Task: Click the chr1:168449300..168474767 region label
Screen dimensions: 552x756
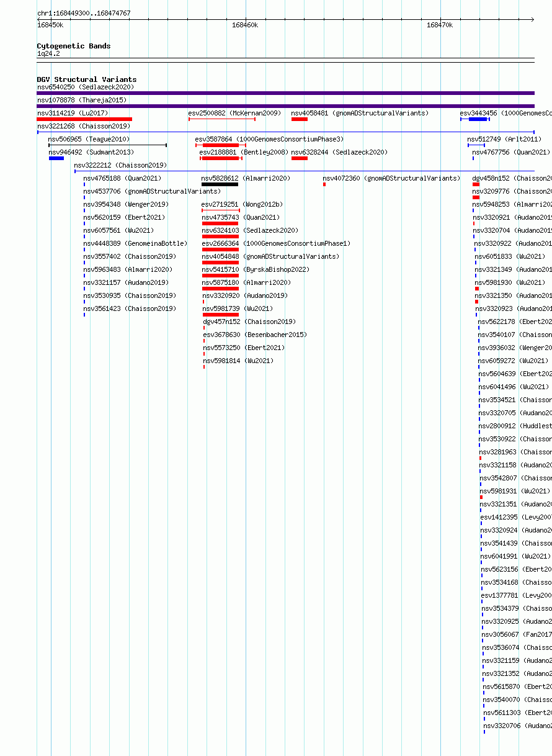Action: coord(84,13)
